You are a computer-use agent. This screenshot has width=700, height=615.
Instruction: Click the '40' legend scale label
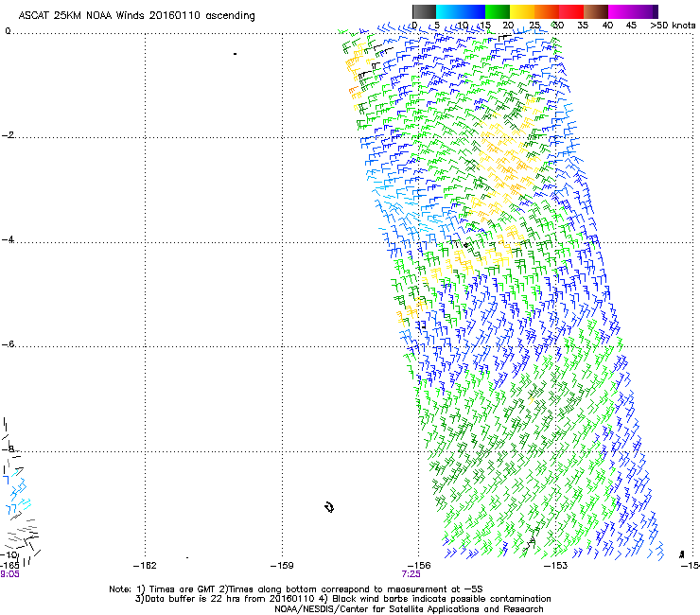click(607, 26)
